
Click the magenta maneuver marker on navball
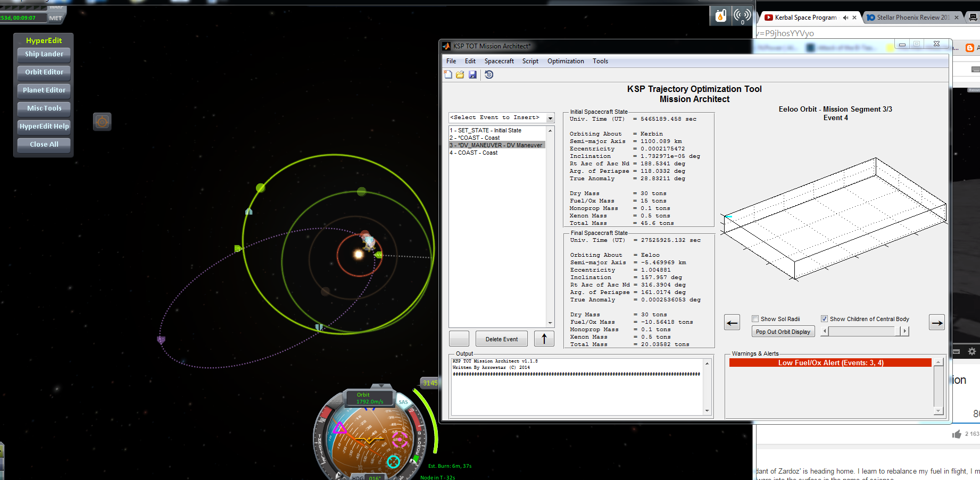[x=339, y=427]
